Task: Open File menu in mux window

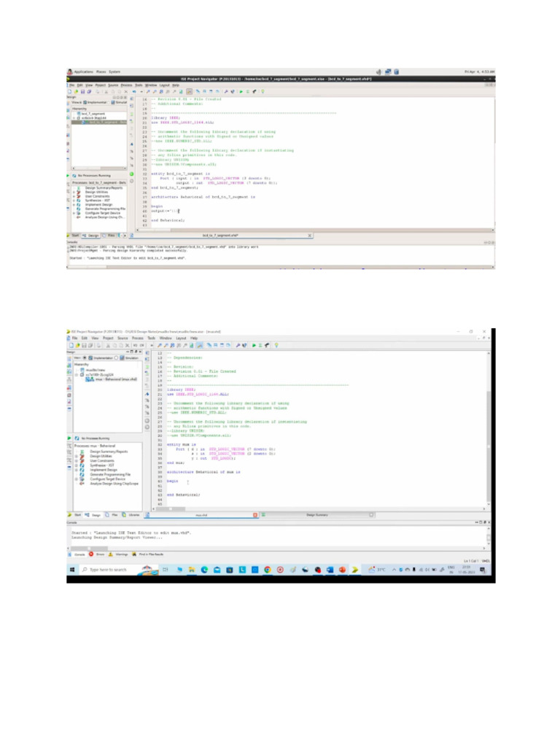Action: (x=74, y=338)
